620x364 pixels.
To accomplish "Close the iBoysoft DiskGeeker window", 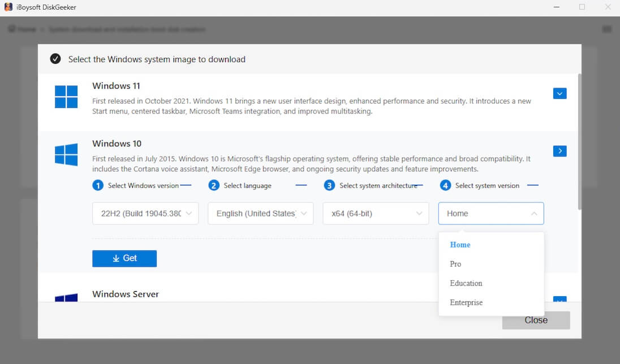I will pos(608,7).
